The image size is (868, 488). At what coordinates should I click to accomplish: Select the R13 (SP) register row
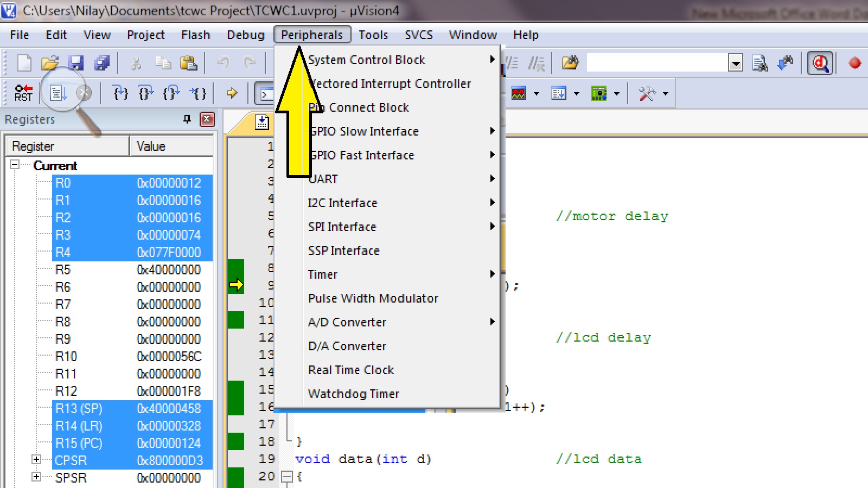[x=132, y=408]
